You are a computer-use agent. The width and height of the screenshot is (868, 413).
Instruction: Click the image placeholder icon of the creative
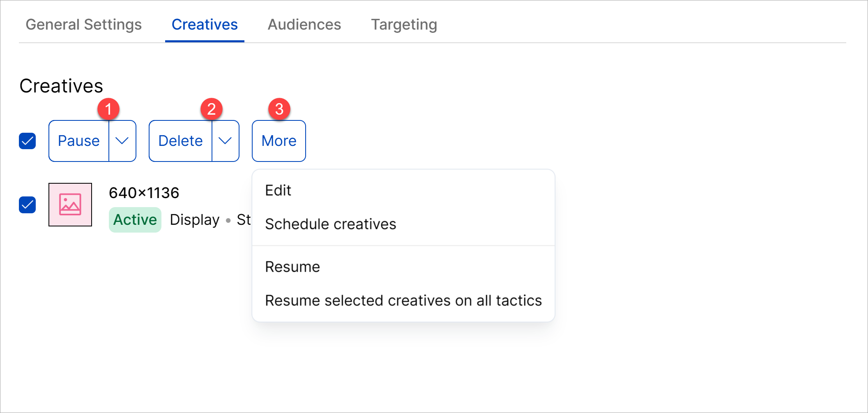point(70,205)
